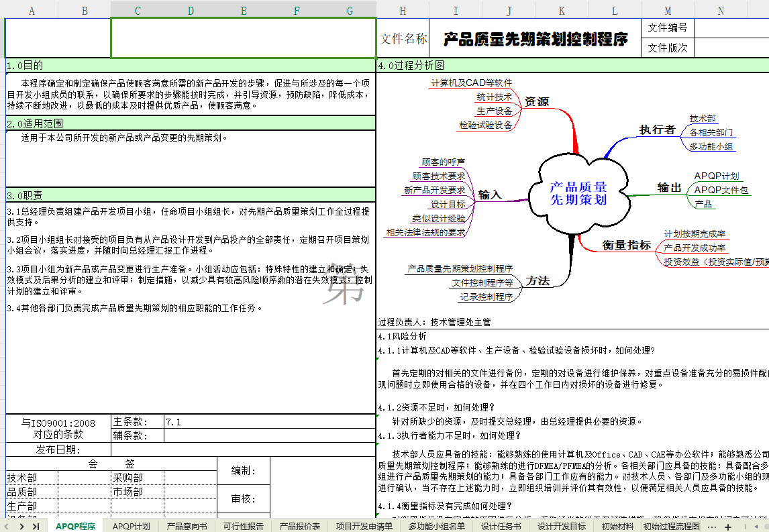The width and height of the screenshot is (769, 532).
Task: Click the 文件编号 label cell
Action: point(667,28)
